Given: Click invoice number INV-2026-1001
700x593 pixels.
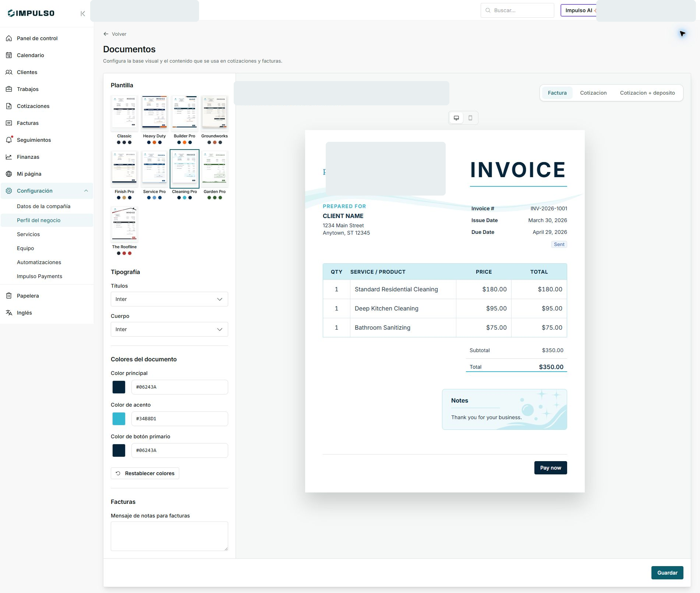Looking at the screenshot, I should pos(549,208).
